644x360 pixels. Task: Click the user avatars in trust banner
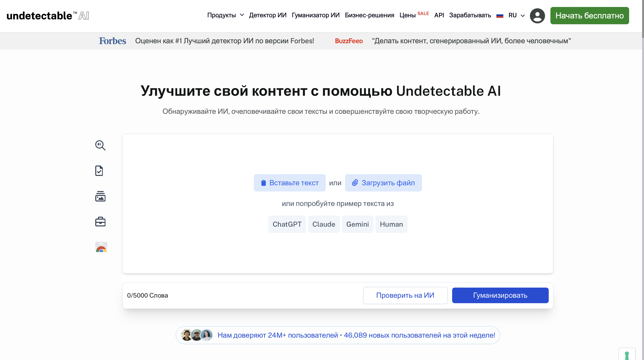tap(197, 335)
